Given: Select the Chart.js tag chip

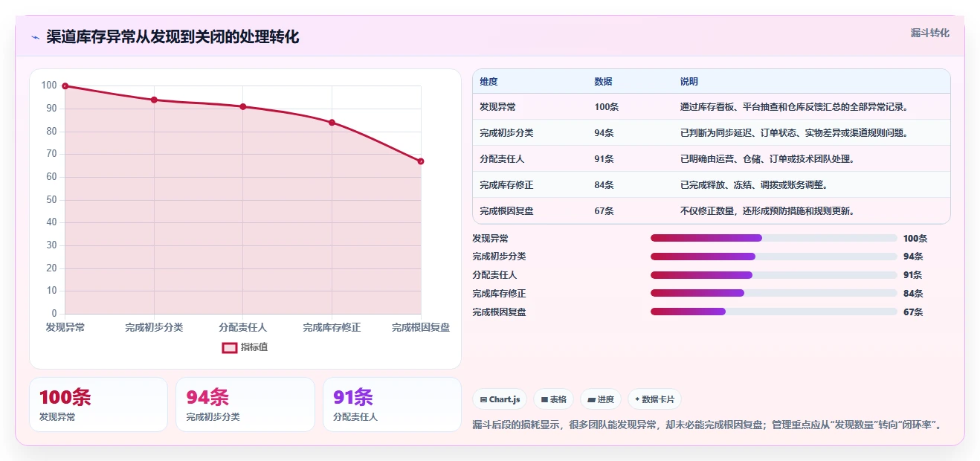Looking at the screenshot, I should pos(500,399).
